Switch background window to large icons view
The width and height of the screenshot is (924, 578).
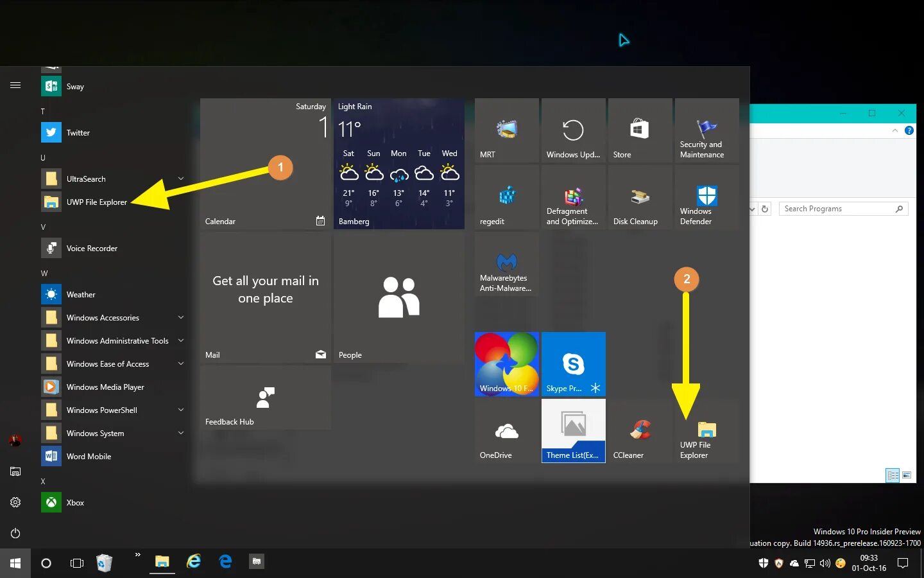pyautogui.click(x=907, y=475)
